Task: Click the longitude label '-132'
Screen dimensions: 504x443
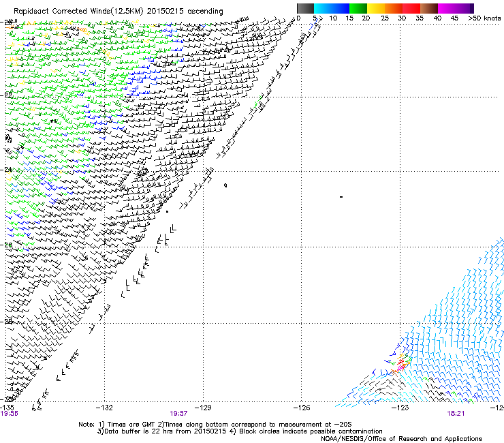Action: pyautogui.click(x=104, y=408)
